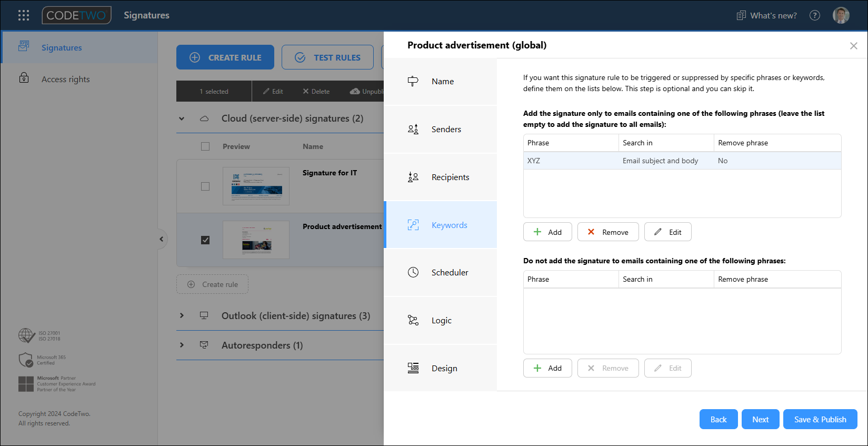Image resolution: width=868 pixels, height=446 pixels.
Task: Toggle the select-all checkbox in header
Action: click(x=205, y=146)
